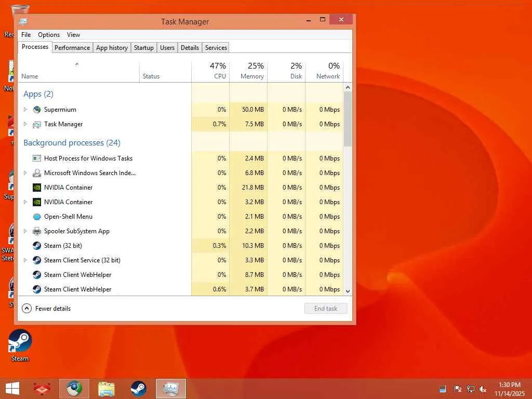This screenshot has width=532, height=399.
Task: Expand the Task Manager process group
Action: coord(25,124)
